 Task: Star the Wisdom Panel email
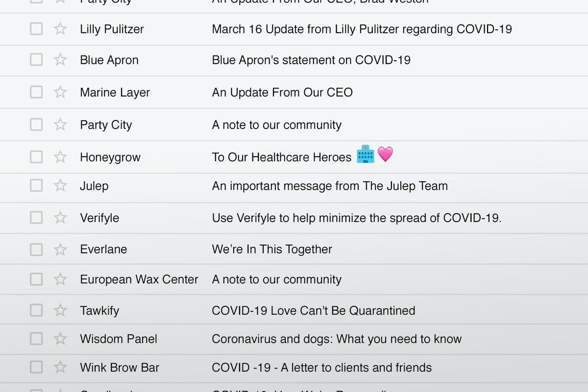coord(60,339)
